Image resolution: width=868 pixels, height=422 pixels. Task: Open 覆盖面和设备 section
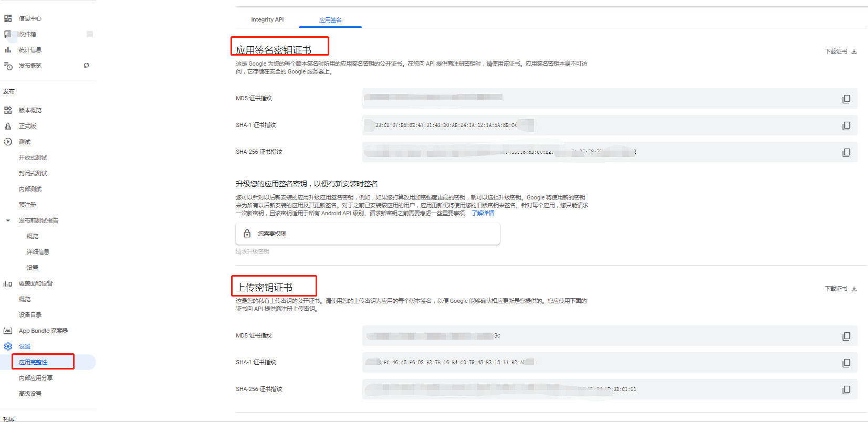point(36,283)
